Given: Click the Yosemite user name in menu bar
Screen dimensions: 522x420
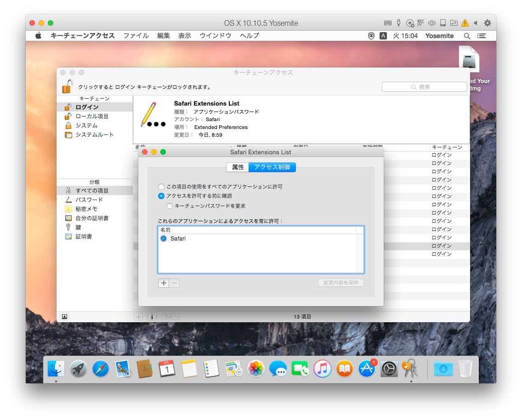Looking at the screenshot, I should [x=439, y=36].
